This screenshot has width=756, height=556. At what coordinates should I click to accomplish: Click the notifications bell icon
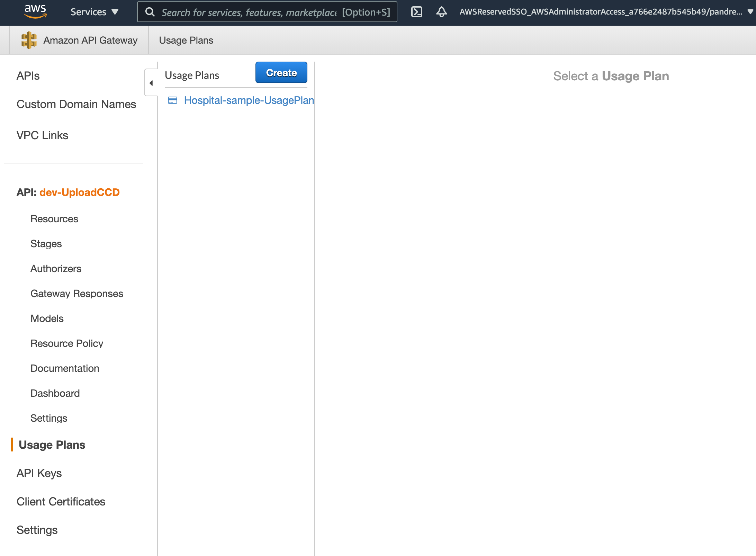pyautogui.click(x=441, y=12)
